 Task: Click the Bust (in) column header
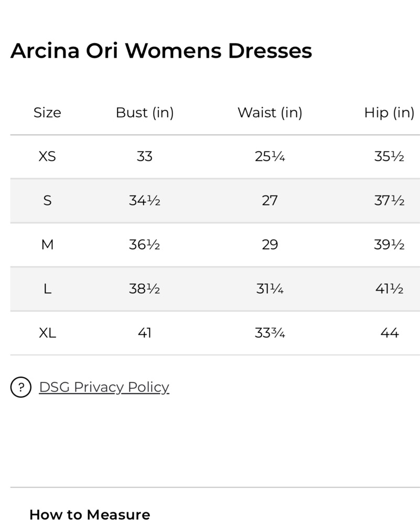point(145,113)
